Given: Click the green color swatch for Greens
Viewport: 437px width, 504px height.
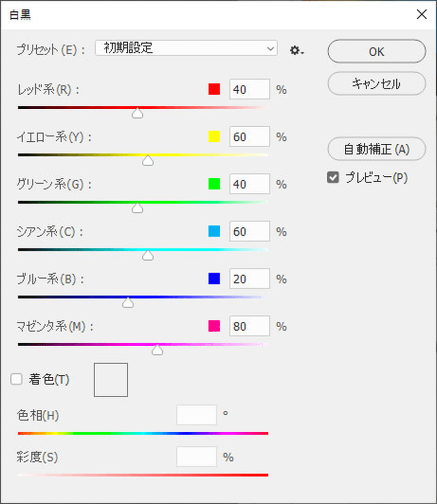Looking at the screenshot, I should click(214, 184).
